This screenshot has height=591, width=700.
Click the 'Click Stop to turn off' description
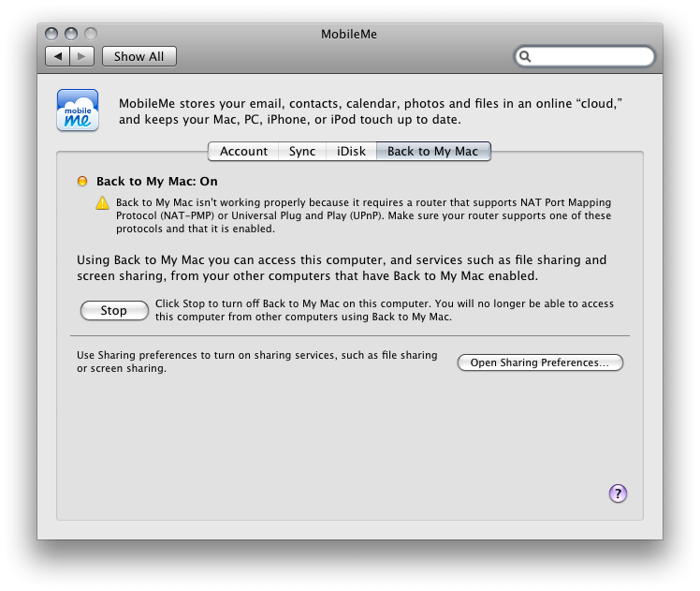click(x=385, y=310)
